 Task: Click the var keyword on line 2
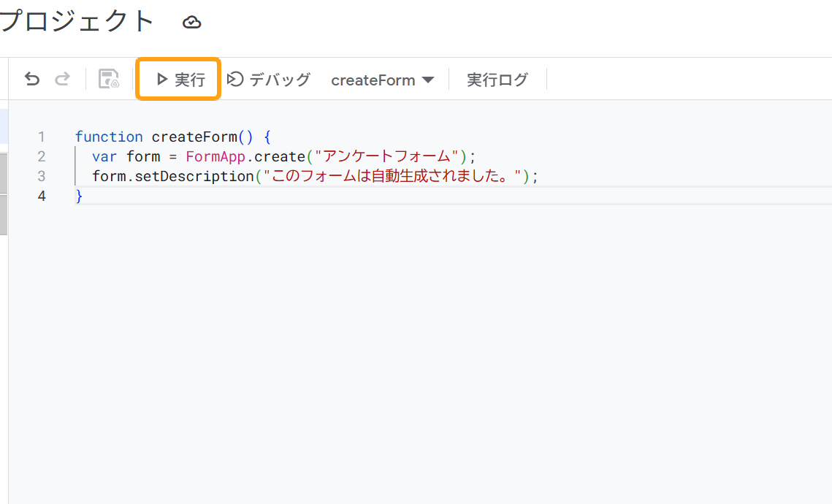[104, 156]
